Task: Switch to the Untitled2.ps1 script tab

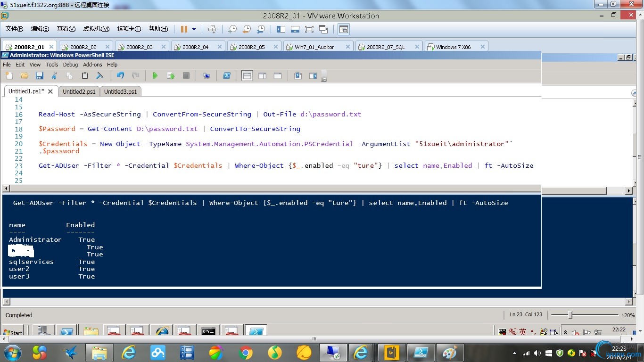Action: pyautogui.click(x=79, y=91)
